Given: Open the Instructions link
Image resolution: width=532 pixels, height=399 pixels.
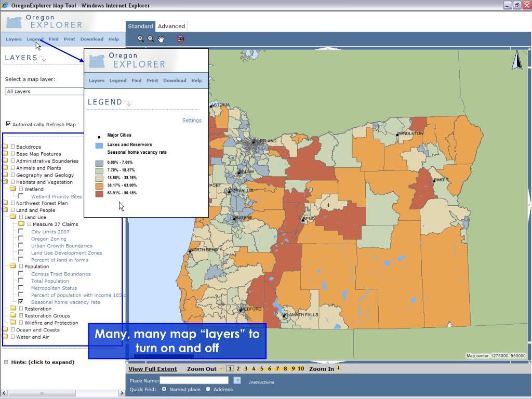Looking at the screenshot, I should pyautogui.click(x=261, y=382).
